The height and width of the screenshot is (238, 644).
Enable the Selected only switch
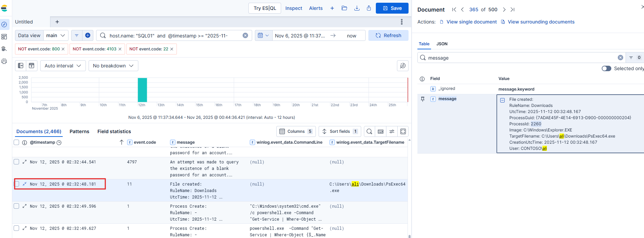click(606, 68)
